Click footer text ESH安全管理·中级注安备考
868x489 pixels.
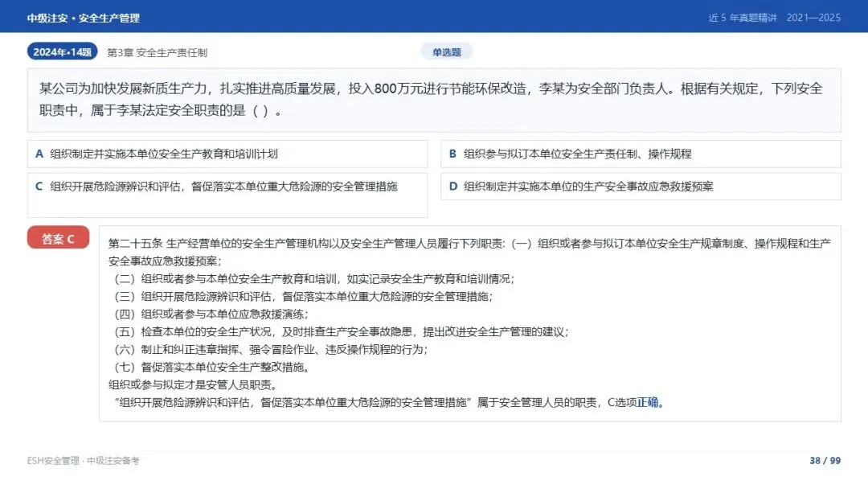(83, 460)
